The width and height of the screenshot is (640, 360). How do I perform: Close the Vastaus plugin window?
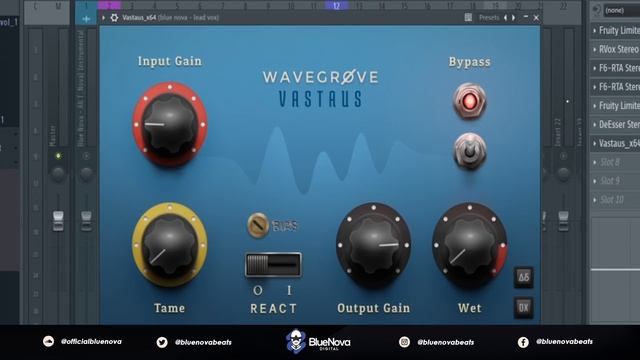(536, 18)
